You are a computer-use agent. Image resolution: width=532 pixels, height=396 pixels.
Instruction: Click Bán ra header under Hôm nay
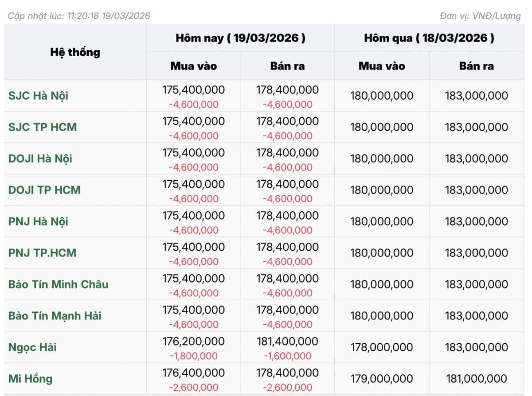point(287,66)
